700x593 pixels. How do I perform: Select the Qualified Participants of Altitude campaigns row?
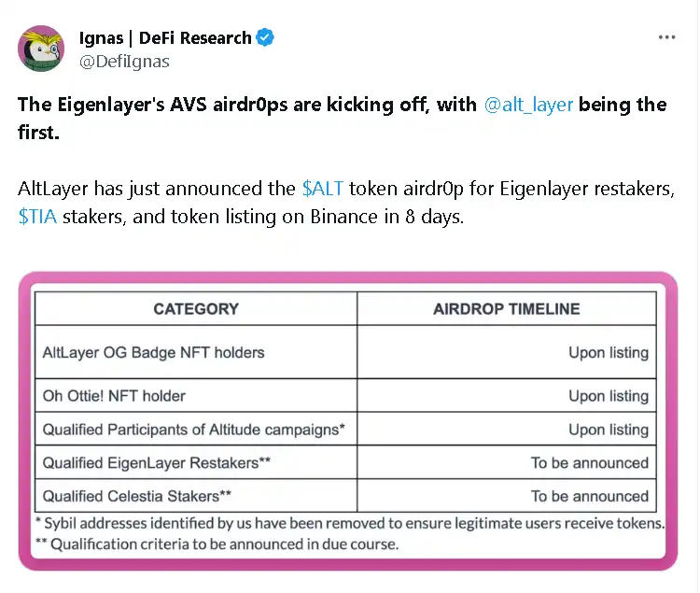[194, 430]
